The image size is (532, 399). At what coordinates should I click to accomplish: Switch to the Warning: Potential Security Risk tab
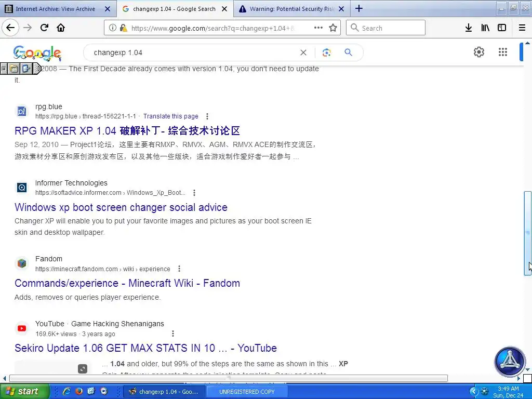tap(292, 9)
